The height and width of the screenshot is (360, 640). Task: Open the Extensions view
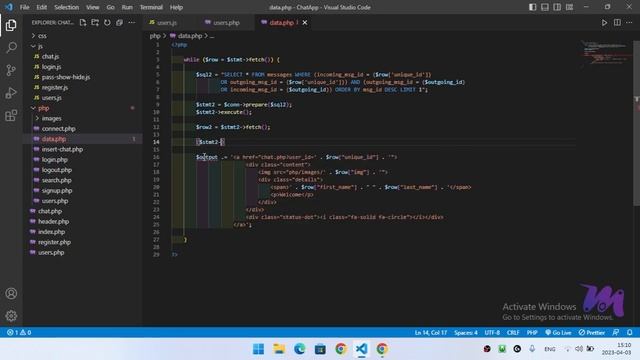pos(11,116)
